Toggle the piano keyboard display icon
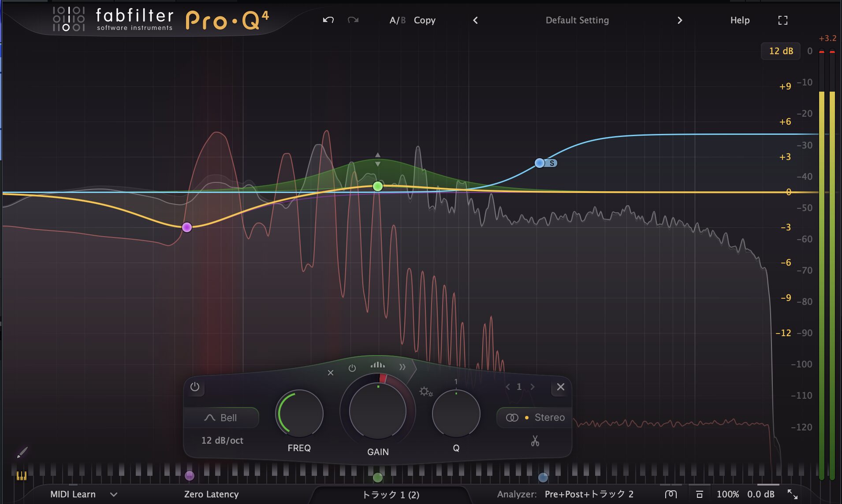Screen dimensions: 842x504 (22, 476)
